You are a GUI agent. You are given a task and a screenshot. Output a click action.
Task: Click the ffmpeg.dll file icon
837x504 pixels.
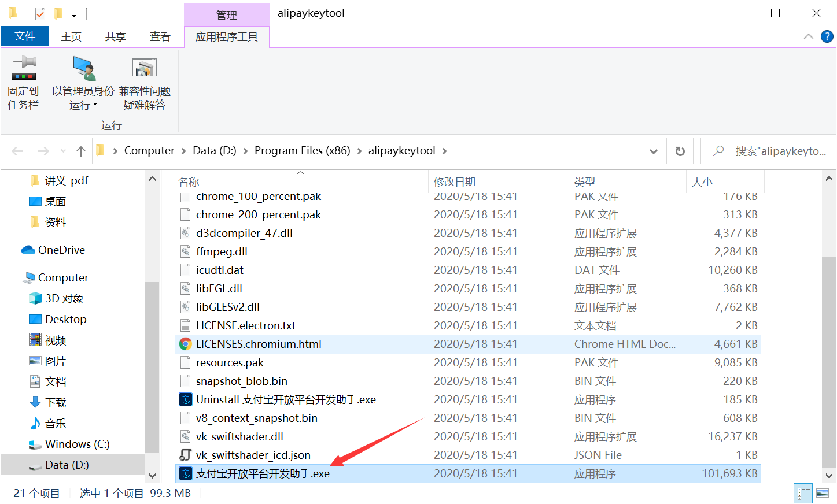185,252
